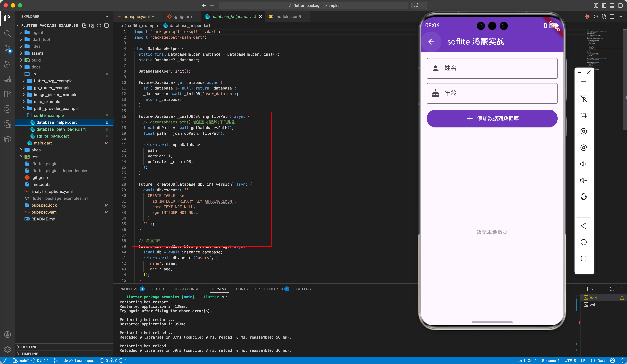Maximize the terminal panel size

click(612, 289)
